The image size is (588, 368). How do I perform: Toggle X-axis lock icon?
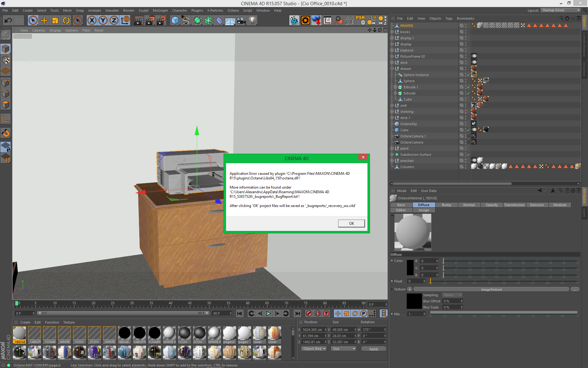click(92, 21)
